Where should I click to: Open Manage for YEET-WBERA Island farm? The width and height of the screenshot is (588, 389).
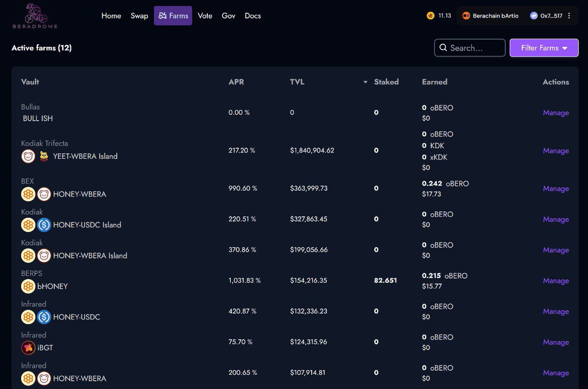click(556, 151)
